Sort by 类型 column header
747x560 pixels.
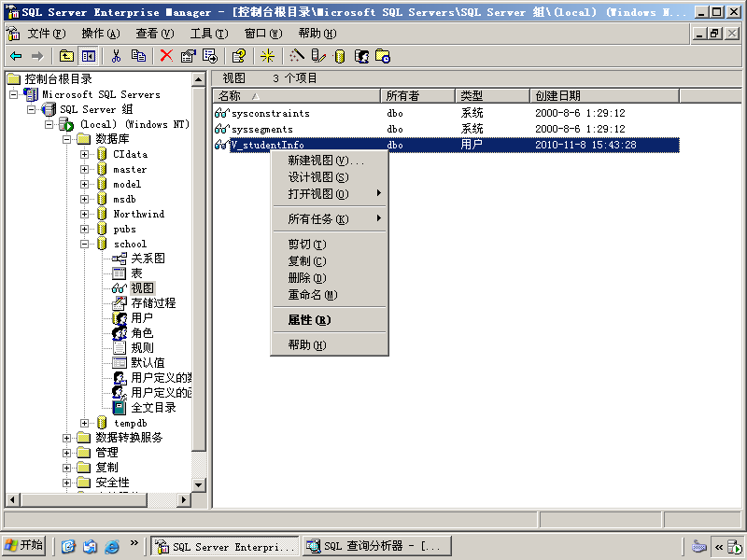coord(493,96)
